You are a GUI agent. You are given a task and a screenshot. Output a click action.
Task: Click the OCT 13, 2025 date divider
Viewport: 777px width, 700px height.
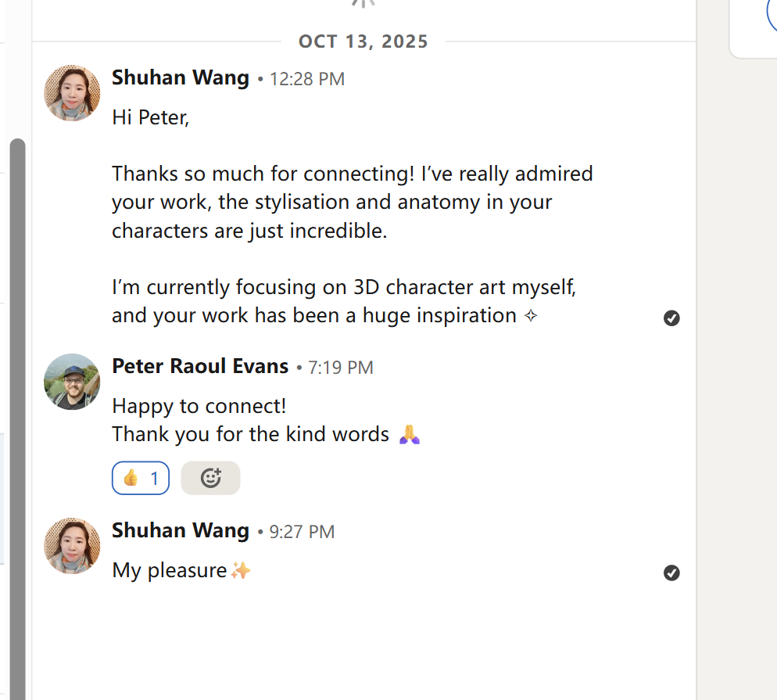pos(363,41)
